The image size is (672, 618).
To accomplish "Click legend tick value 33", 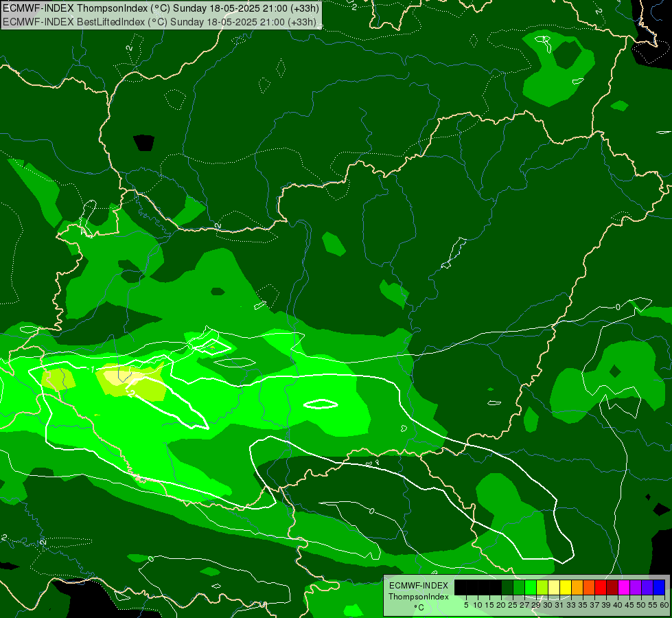I will [571, 605].
